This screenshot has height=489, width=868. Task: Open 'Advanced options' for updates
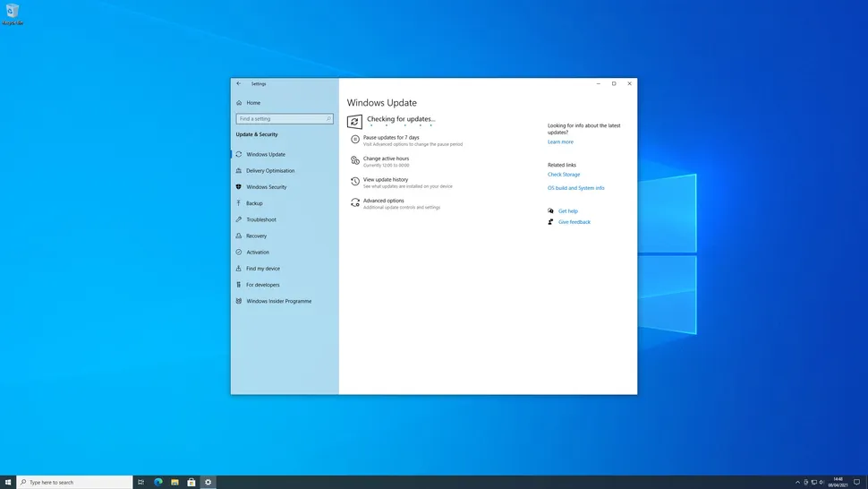click(x=383, y=201)
